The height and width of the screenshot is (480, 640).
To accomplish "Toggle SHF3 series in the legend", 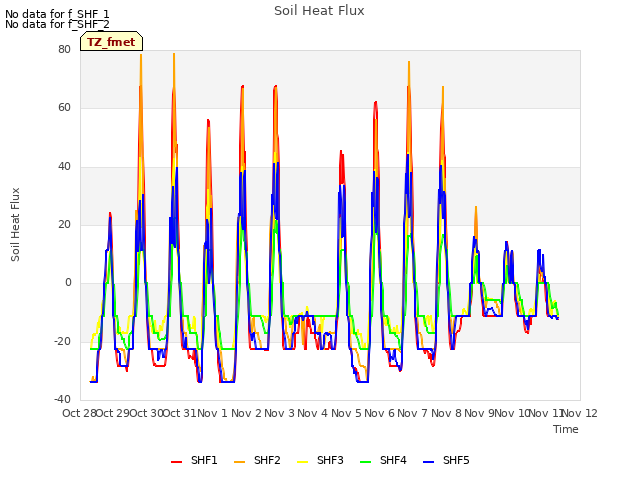I will pyautogui.click(x=320, y=460).
